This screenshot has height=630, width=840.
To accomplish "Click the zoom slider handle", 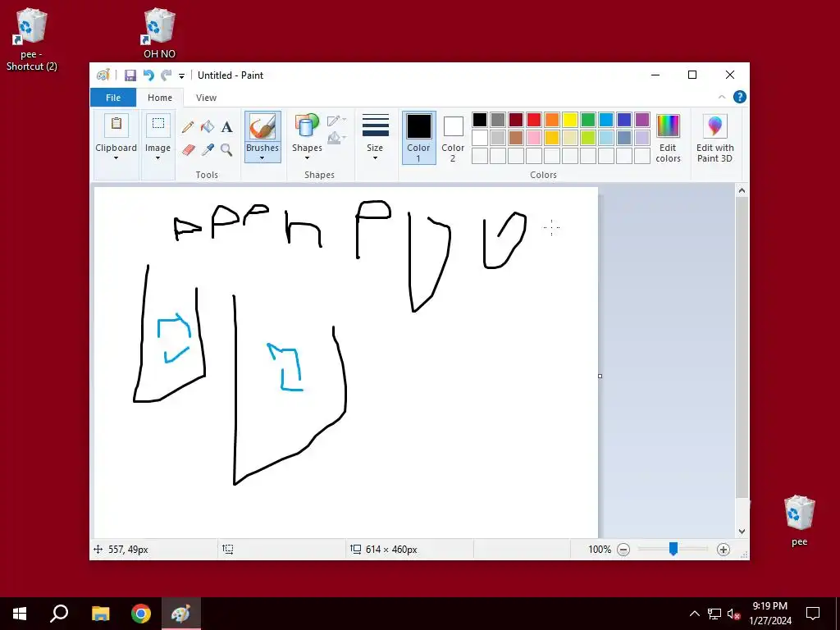I will click(x=673, y=549).
